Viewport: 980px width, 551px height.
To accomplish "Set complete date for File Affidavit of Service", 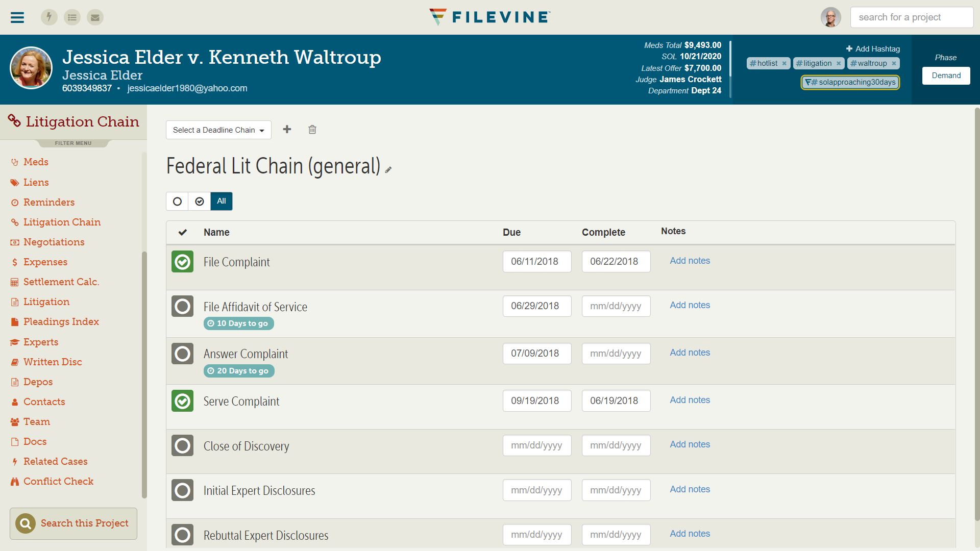I will coord(616,306).
